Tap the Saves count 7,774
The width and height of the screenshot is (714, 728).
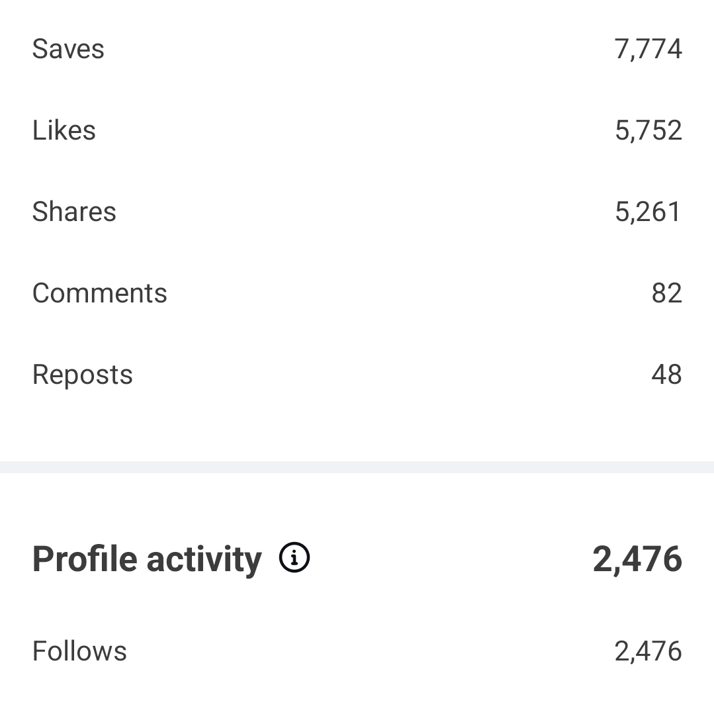coord(648,49)
